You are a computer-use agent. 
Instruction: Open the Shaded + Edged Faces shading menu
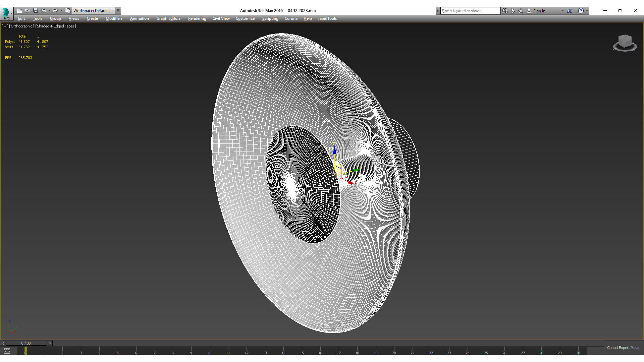56,26
